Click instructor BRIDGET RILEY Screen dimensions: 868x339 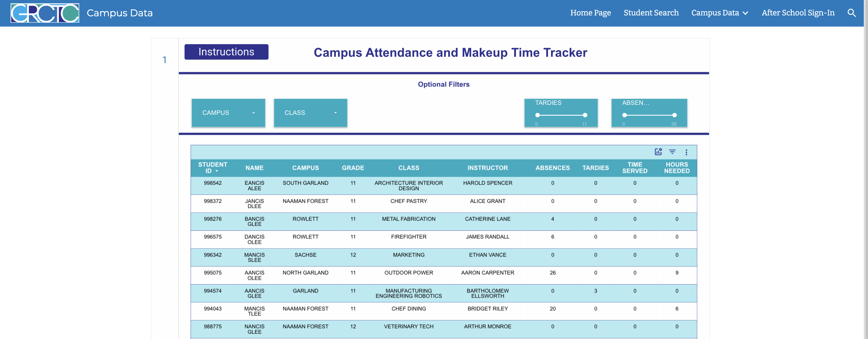tap(488, 309)
